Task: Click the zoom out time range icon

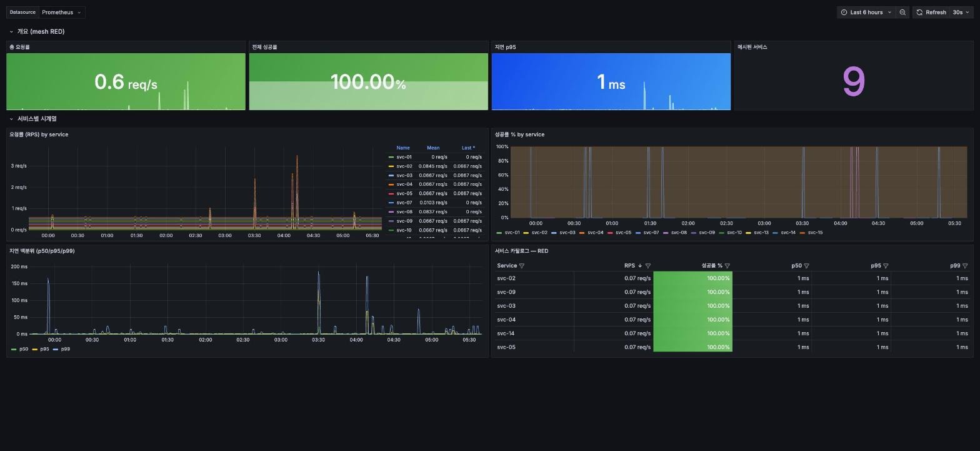Action: point(902,13)
